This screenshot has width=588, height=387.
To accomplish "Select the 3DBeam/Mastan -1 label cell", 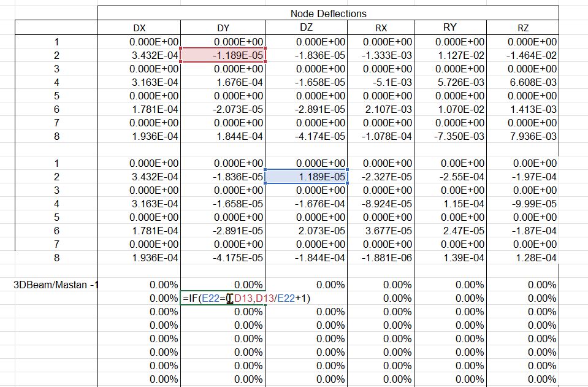I will [56, 285].
